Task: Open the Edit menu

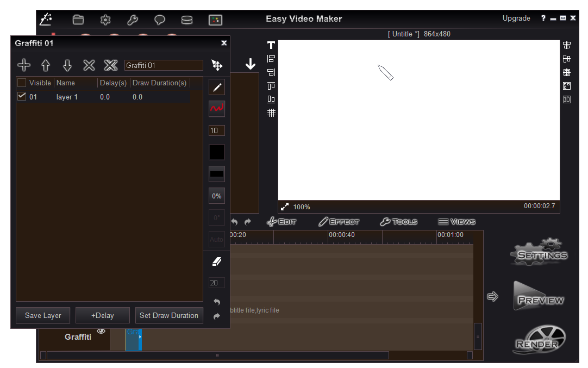Action: 282,222
